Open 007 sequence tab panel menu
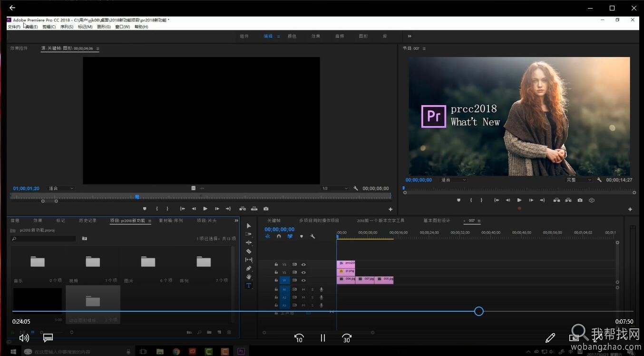 pos(479,221)
